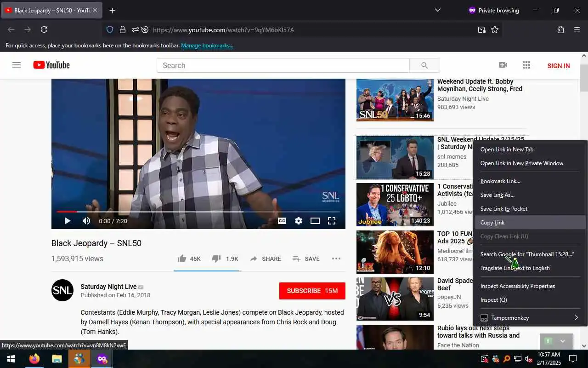Save the video to a playlist
This screenshot has height=368, width=588.
(x=306, y=259)
